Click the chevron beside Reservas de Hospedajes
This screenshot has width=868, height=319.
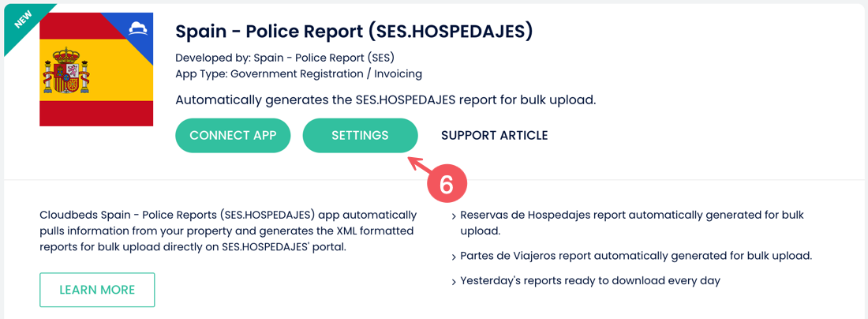click(x=455, y=216)
